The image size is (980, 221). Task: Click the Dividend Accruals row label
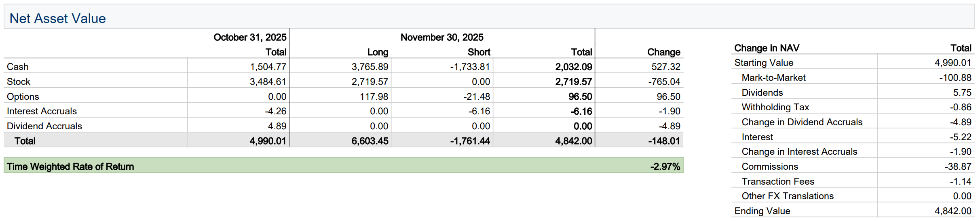click(44, 126)
